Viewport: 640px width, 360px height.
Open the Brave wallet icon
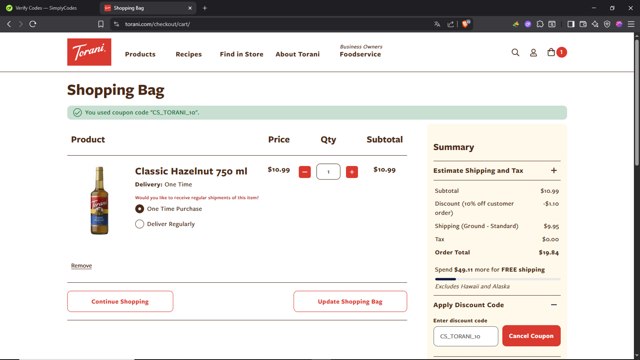coord(583,24)
